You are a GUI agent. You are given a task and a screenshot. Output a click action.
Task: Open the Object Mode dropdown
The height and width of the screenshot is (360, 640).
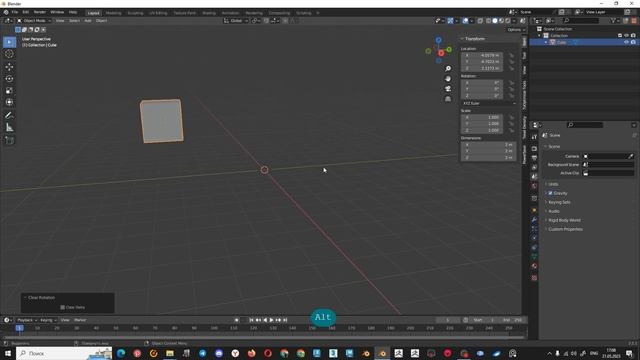(x=34, y=20)
